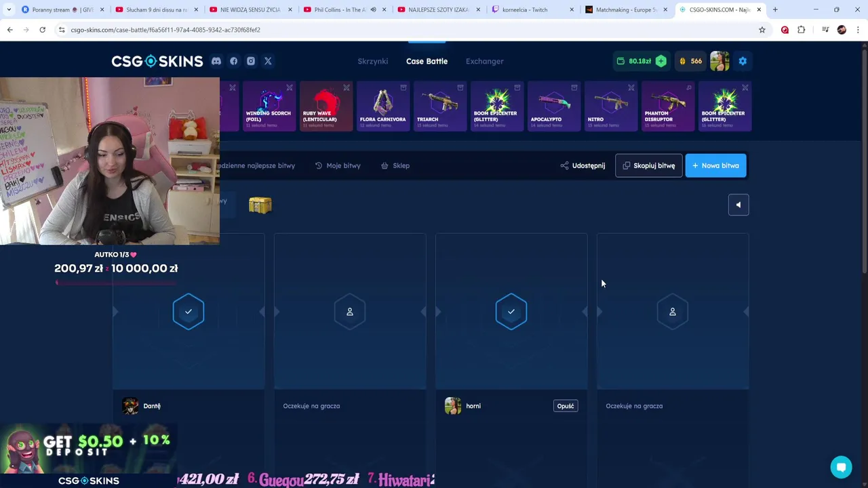The width and height of the screenshot is (868, 488).
Task: Open the Moje bitwy tab
Action: tap(338, 165)
